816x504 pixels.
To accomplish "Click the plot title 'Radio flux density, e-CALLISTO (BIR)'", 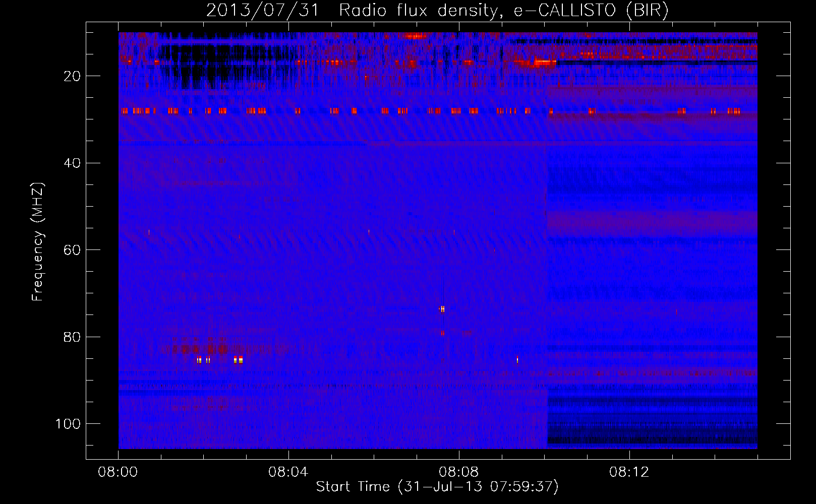I will (x=504, y=11).
